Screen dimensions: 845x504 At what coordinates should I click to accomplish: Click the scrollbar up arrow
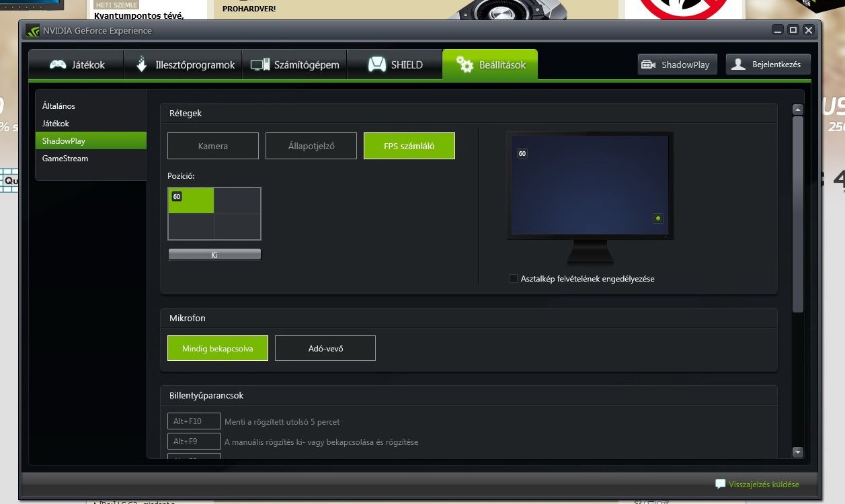pos(798,110)
